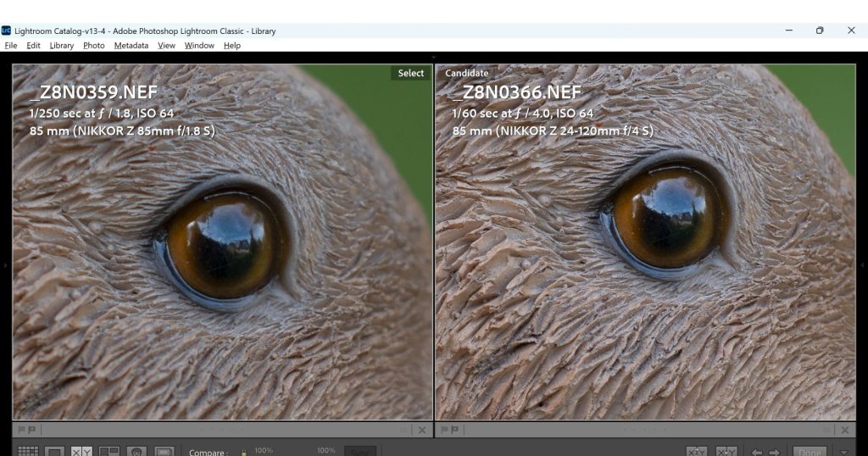Click the Select label badge

[x=410, y=73]
